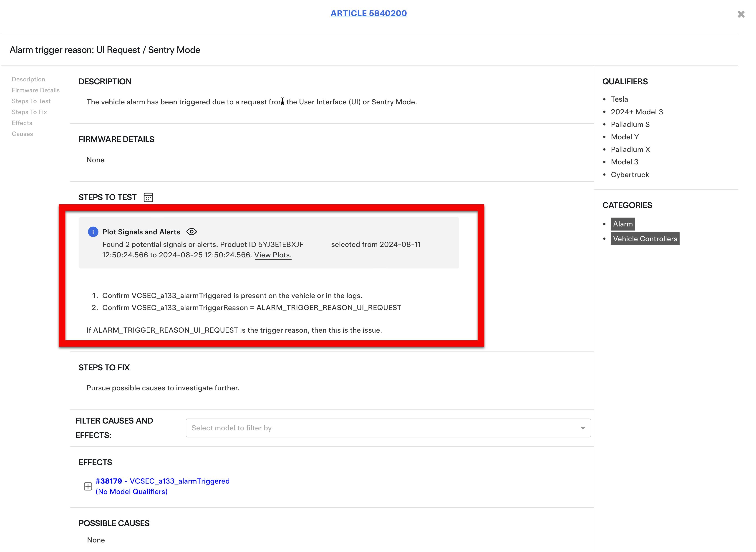The height and width of the screenshot is (552, 756).
Task: Click the View Plots link
Action: (x=273, y=255)
